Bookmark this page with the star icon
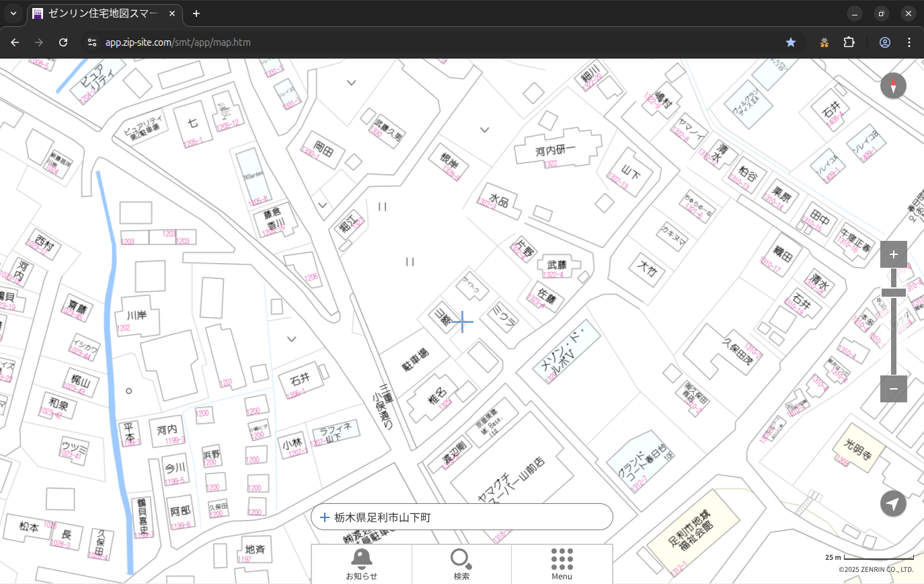924x584 pixels. coord(791,42)
